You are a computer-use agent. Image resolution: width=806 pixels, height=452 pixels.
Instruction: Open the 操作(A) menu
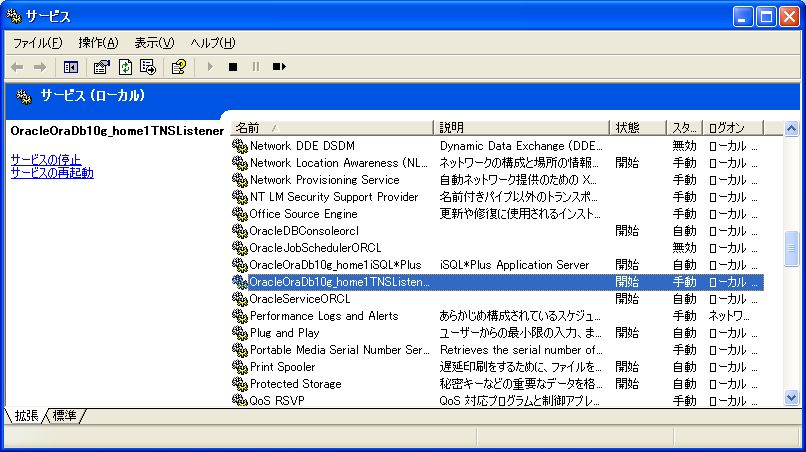98,43
